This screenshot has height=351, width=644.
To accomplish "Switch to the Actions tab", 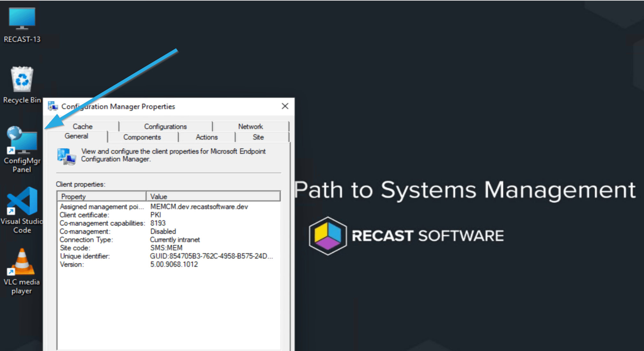I will [207, 137].
